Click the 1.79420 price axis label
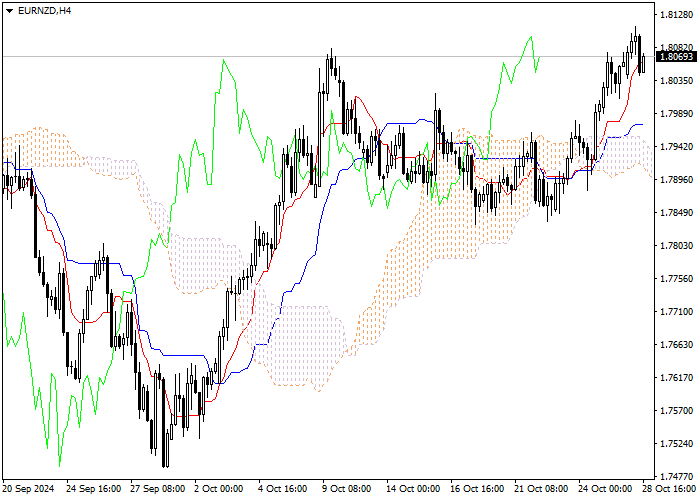 point(677,146)
